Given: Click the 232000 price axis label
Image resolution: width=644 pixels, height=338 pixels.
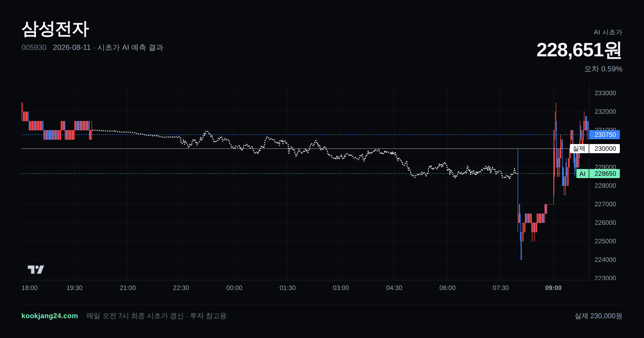Looking at the screenshot, I should 605,112.
